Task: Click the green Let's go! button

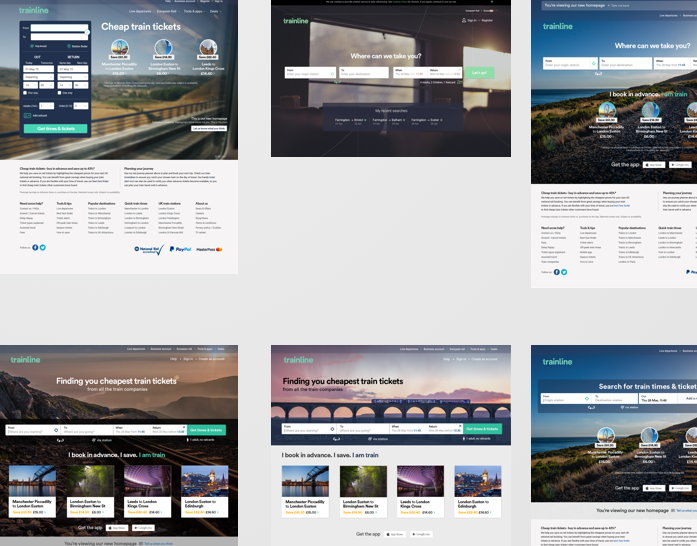Action: click(x=479, y=72)
